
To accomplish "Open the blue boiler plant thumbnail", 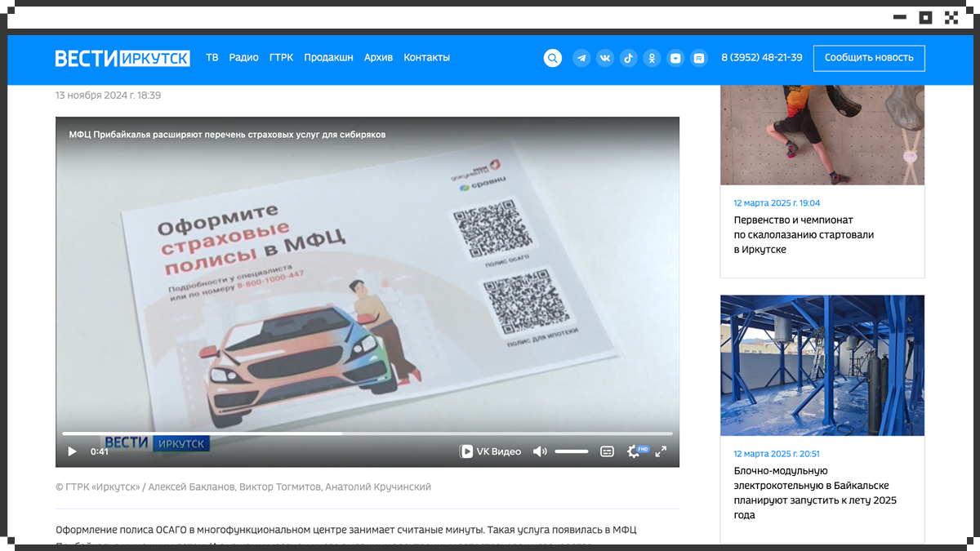I will click(822, 365).
